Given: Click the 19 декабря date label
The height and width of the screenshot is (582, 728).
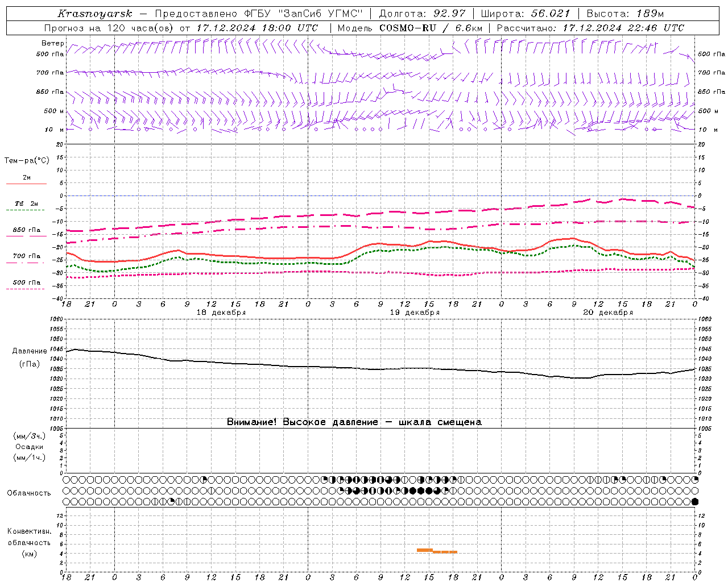Looking at the screenshot, I should (x=415, y=313).
